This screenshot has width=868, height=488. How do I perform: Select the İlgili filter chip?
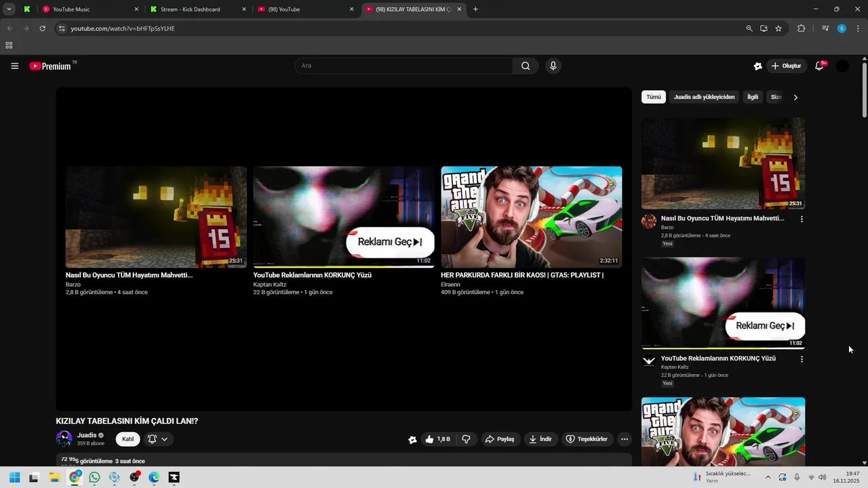tap(753, 97)
